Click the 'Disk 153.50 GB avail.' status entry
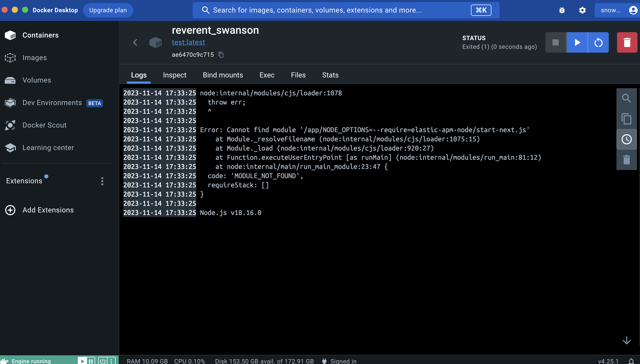This screenshot has height=364, width=640. [264, 361]
